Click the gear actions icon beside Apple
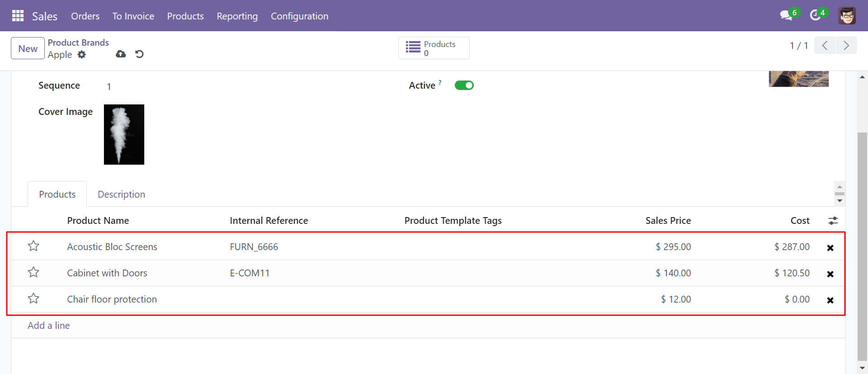Image resolution: width=868 pixels, height=374 pixels. [82, 55]
